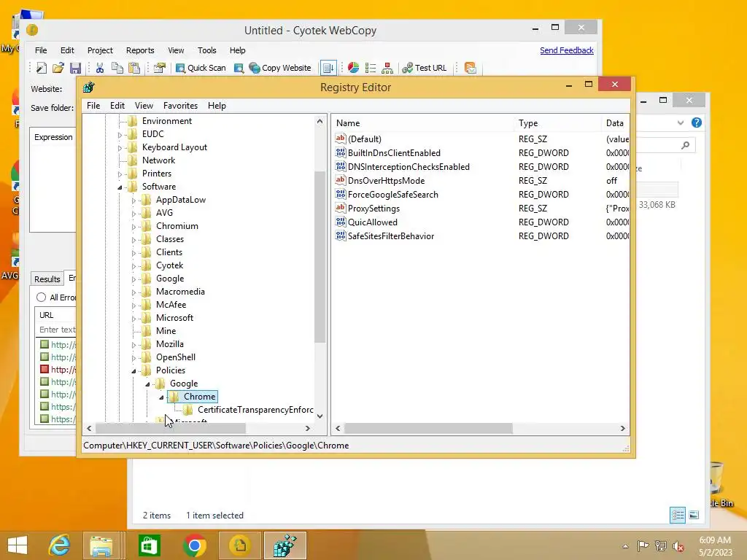Viewport: 747px width, 560px height.
Task: Expand the Mozilla key arrow
Action: tap(134, 345)
